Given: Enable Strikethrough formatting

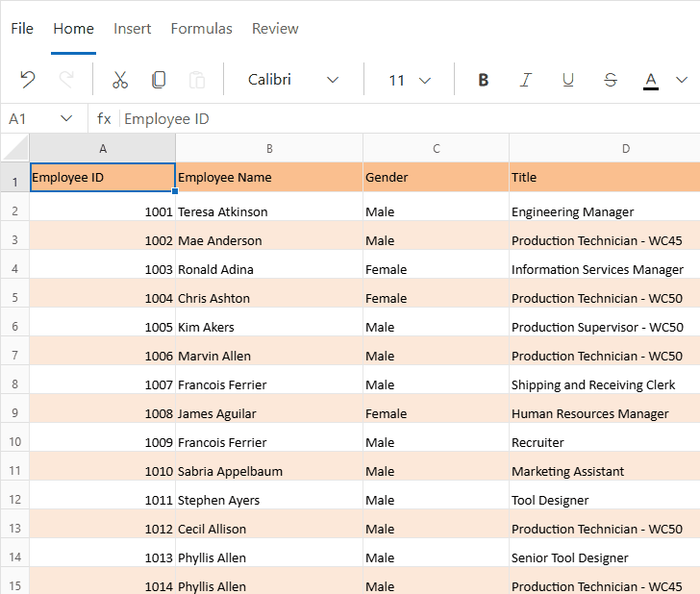Looking at the screenshot, I should [x=611, y=80].
